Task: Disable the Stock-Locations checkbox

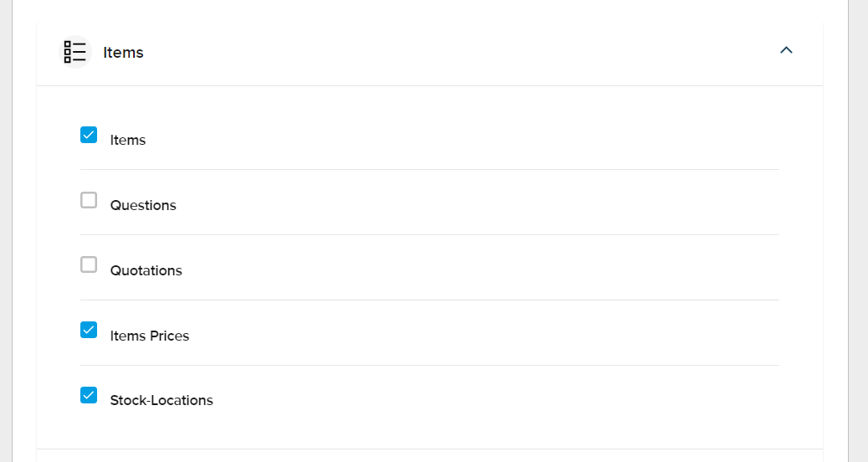Action: [89, 396]
